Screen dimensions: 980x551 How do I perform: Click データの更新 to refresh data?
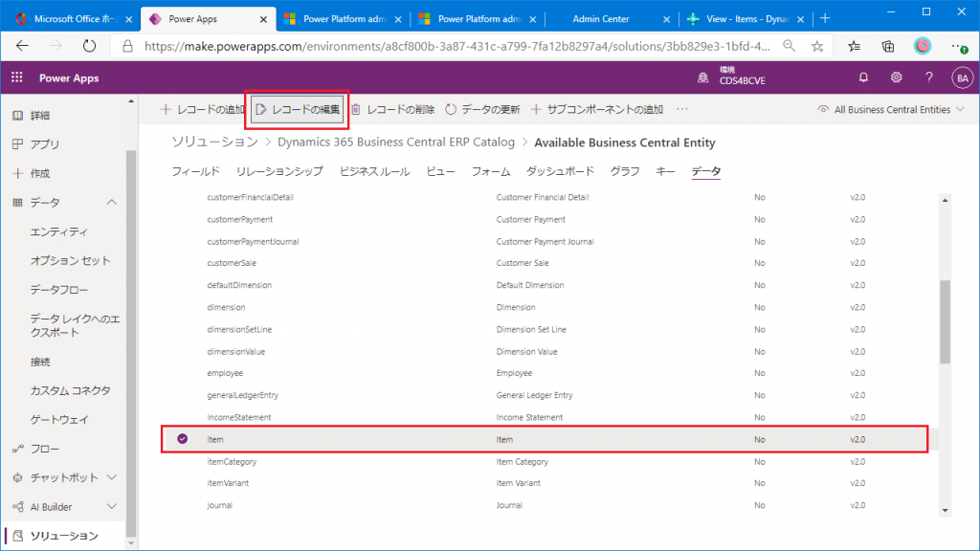point(482,109)
